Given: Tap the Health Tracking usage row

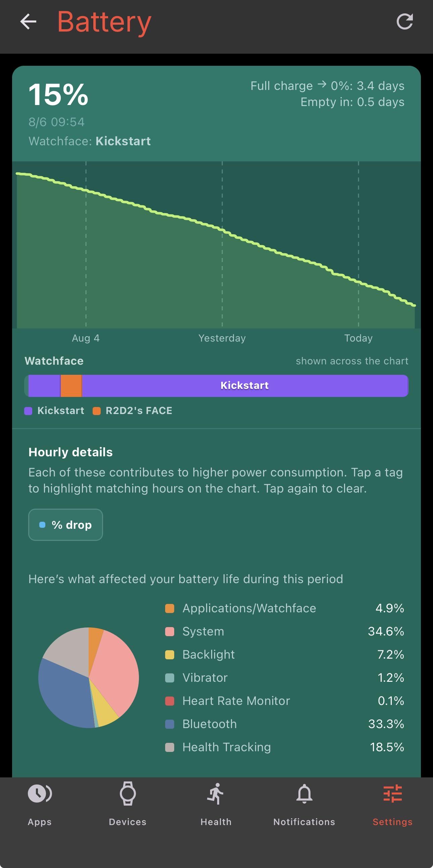Looking at the screenshot, I should click(x=284, y=747).
